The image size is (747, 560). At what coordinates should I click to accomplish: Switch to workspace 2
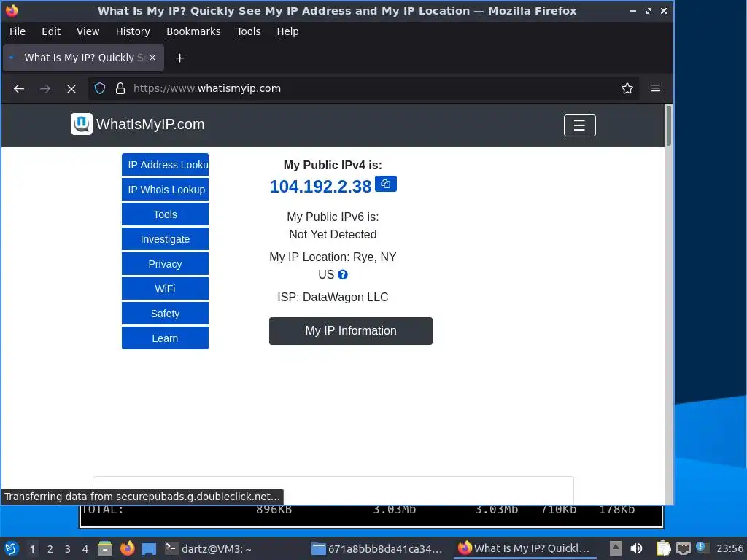(50, 549)
